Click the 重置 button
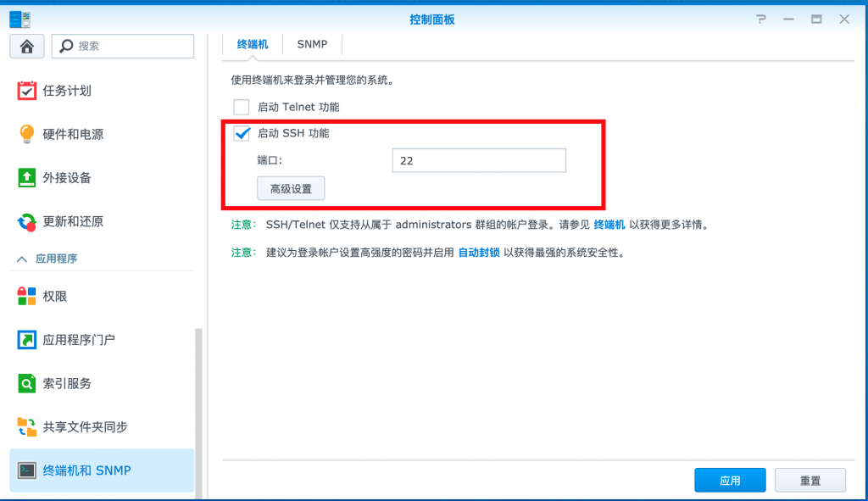868x501 pixels. coord(810,481)
